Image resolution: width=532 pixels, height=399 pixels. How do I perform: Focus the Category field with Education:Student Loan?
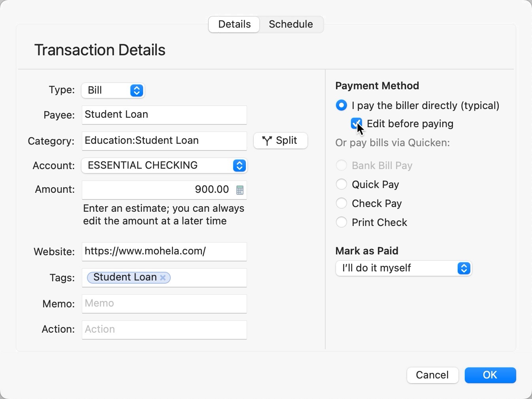pyautogui.click(x=164, y=141)
